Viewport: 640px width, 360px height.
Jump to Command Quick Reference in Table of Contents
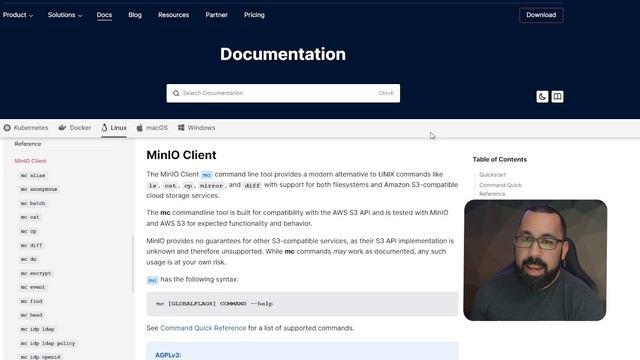click(x=500, y=189)
